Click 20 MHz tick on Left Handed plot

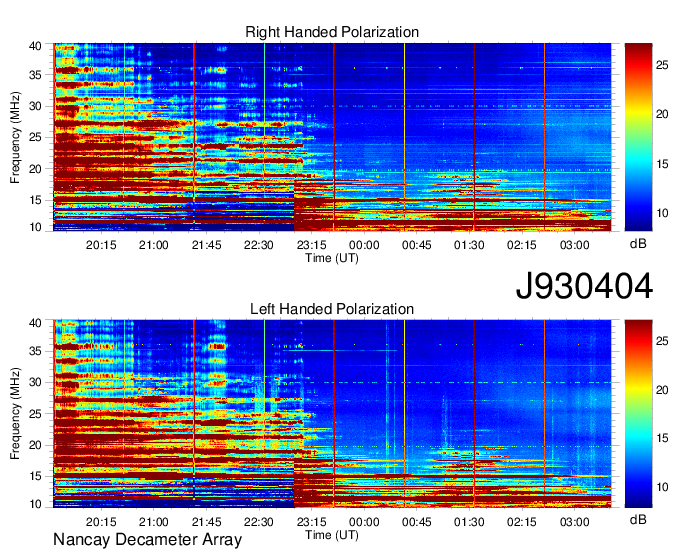[x=35, y=445]
